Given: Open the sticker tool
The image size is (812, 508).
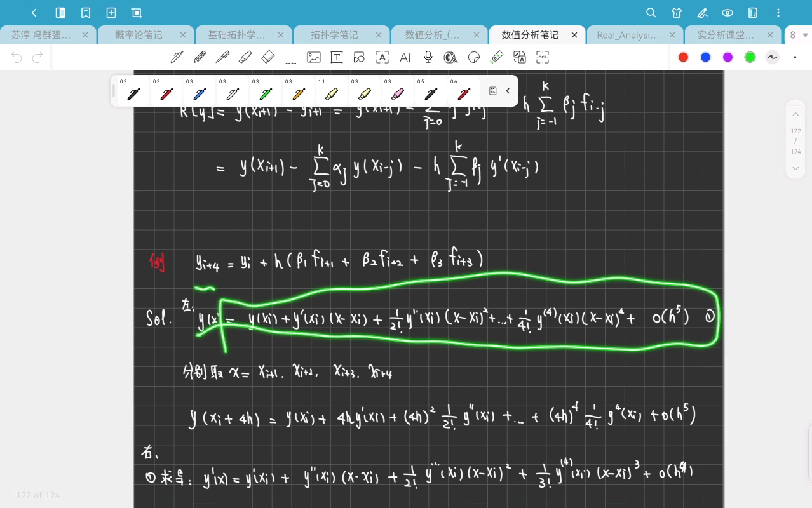Looking at the screenshot, I should click(x=474, y=57).
